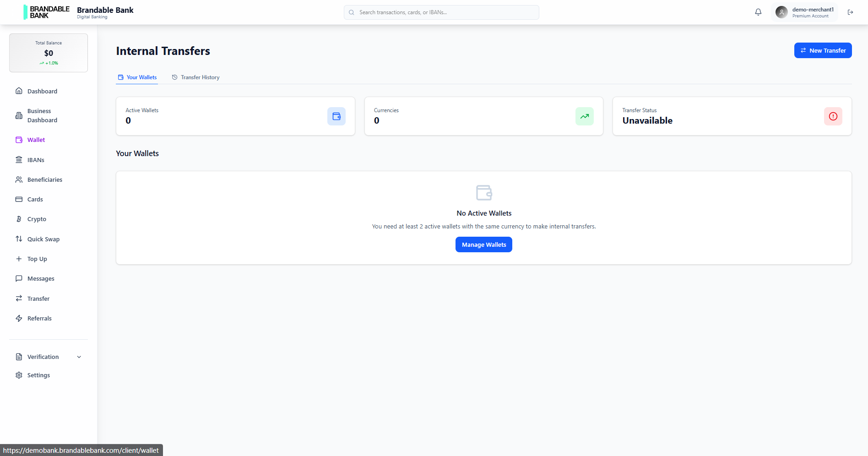Image resolution: width=868 pixels, height=456 pixels.
Task: Click inside the search transactions field
Action: click(441, 12)
